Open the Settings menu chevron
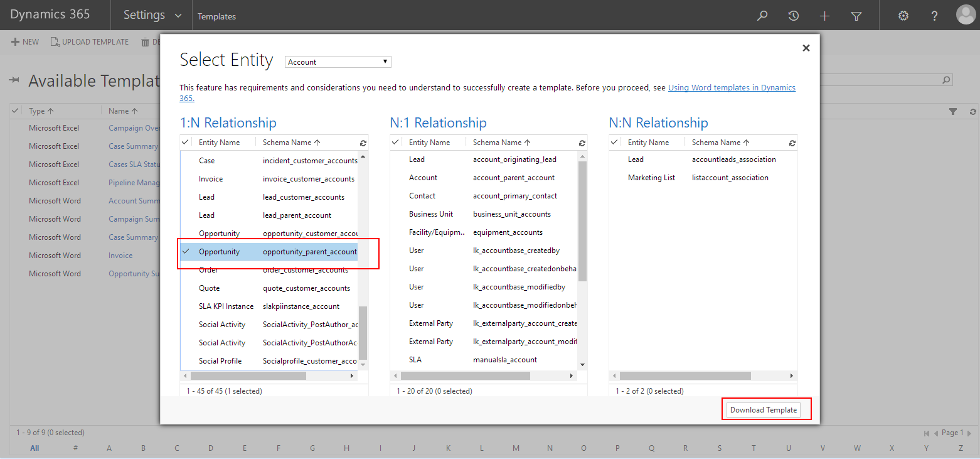The height and width of the screenshot is (459, 980). (178, 16)
